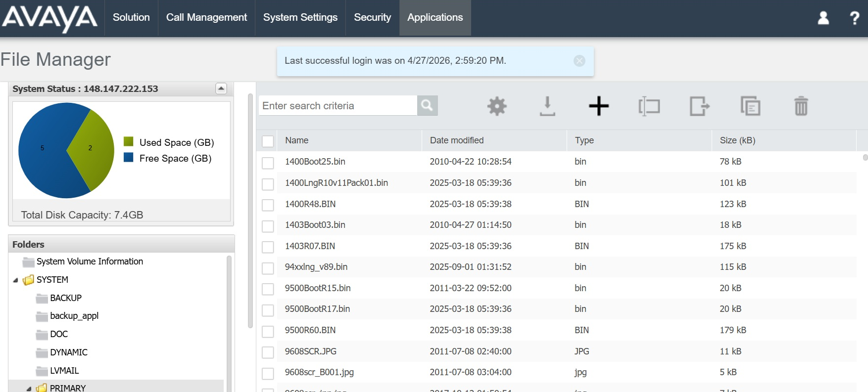Click the LVMAIL folder icon
The height and width of the screenshot is (392, 868).
[42, 371]
